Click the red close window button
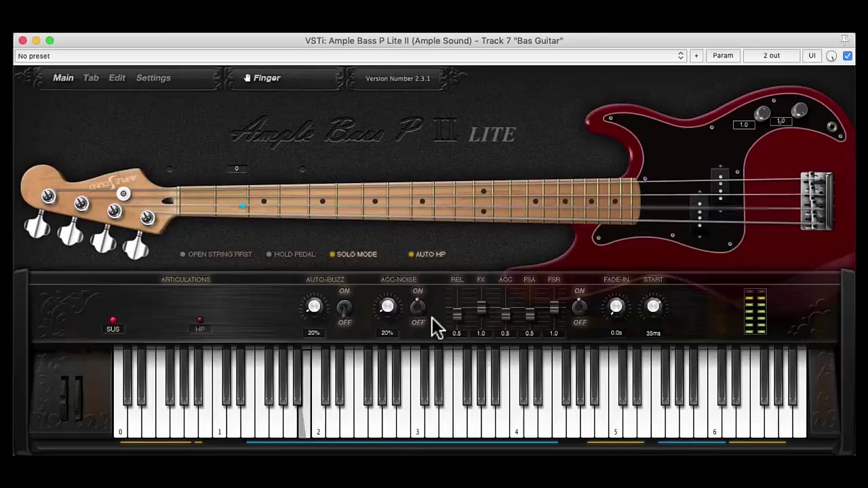868x488 pixels. (x=22, y=41)
